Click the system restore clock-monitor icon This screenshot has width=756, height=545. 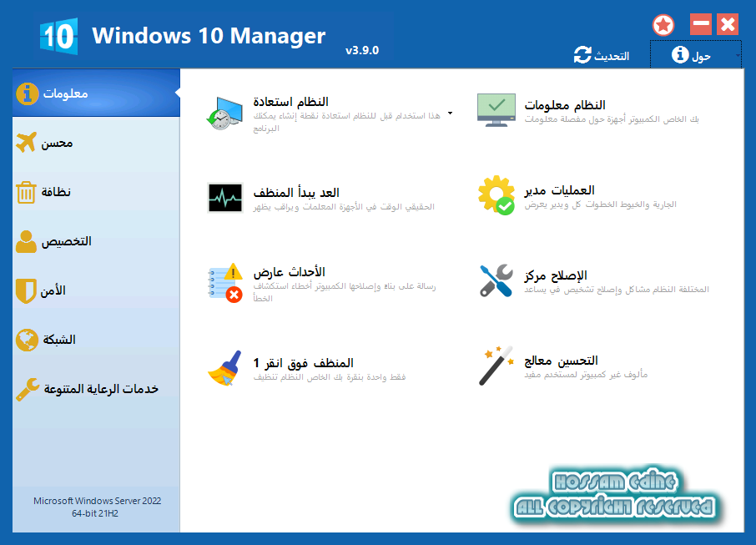(224, 114)
